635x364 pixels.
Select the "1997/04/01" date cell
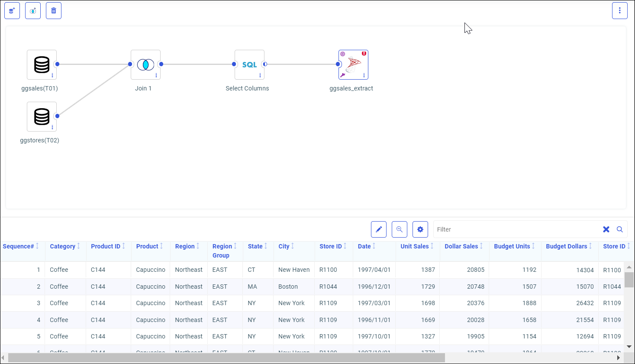(374, 270)
